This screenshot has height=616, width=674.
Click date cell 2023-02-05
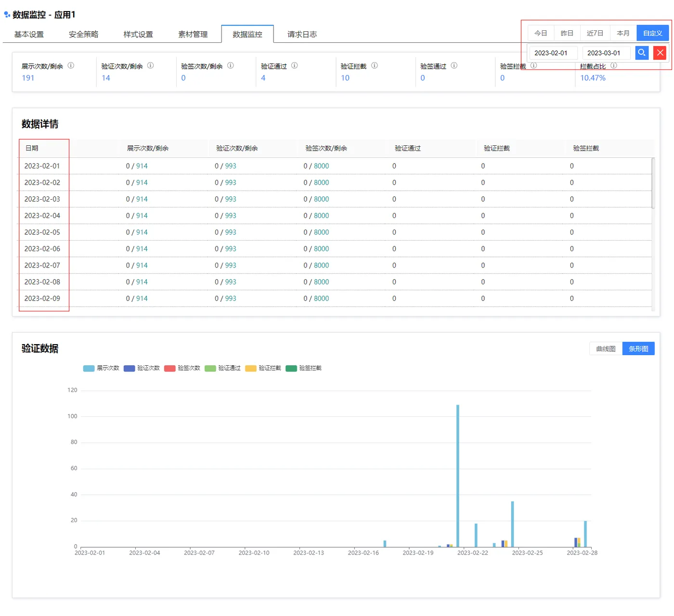tap(42, 232)
